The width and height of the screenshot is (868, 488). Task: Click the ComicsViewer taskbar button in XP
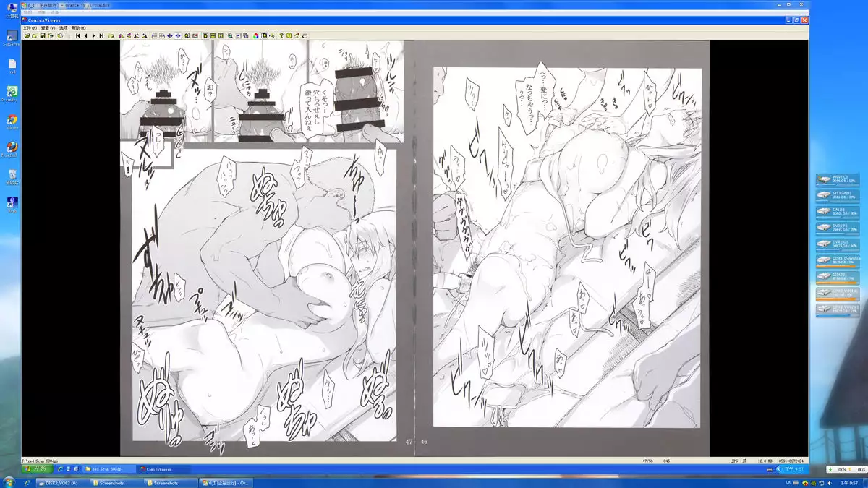coord(160,468)
